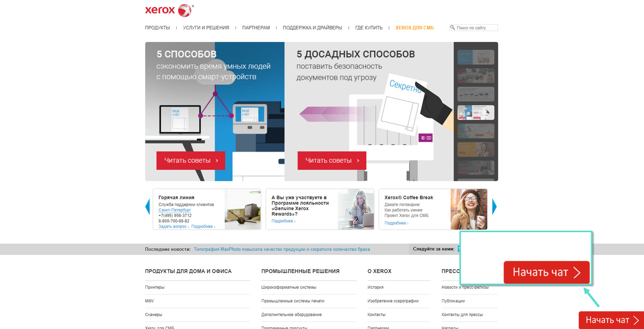The height and width of the screenshot is (329, 644).
Task: Click the Задать вопрос link
Action: point(173,226)
